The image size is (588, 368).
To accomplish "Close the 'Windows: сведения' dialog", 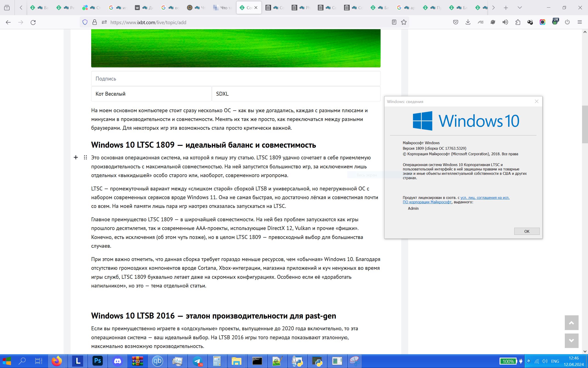I will pyautogui.click(x=537, y=101).
